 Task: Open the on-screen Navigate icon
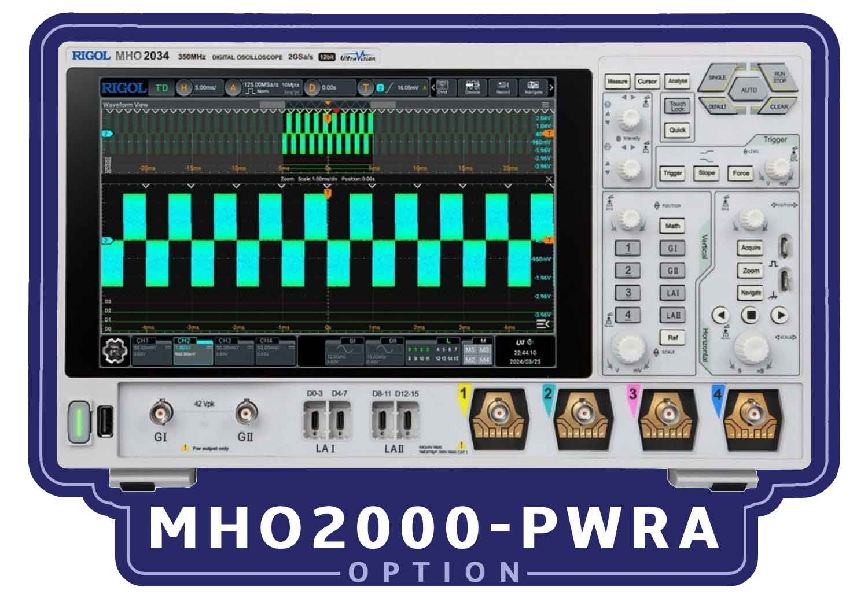pos(533,87)
